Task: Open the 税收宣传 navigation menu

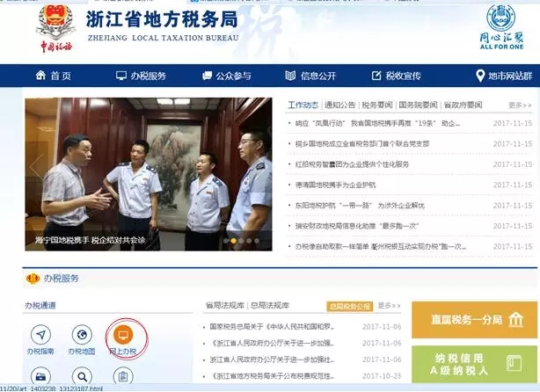Action: 396,76
